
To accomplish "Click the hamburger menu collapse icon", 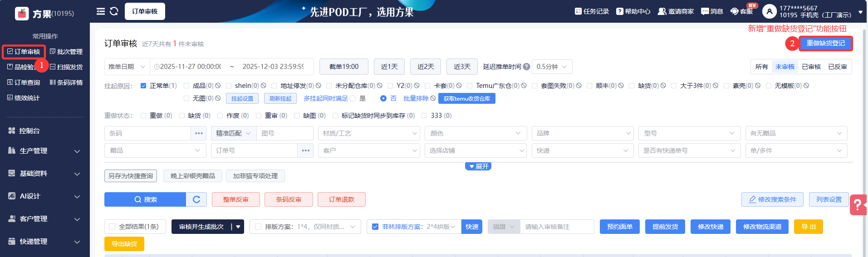I will click(x=101, y=11).
